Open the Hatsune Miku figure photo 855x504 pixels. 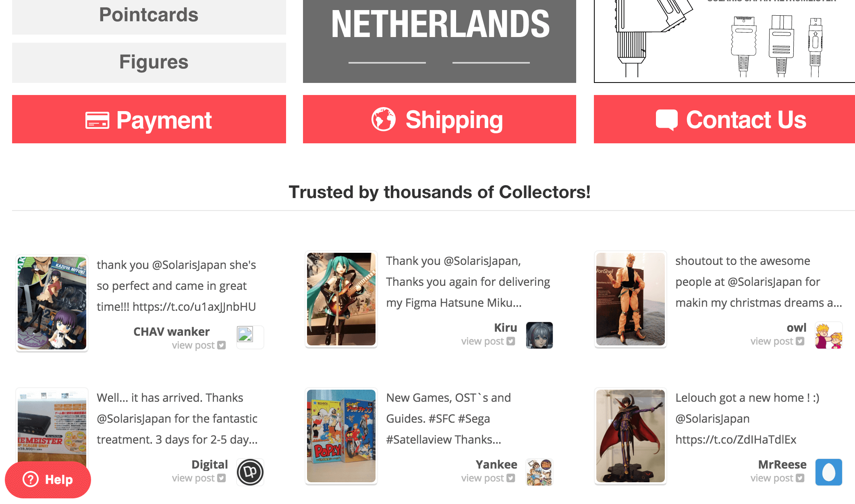(x=341, y=299)
